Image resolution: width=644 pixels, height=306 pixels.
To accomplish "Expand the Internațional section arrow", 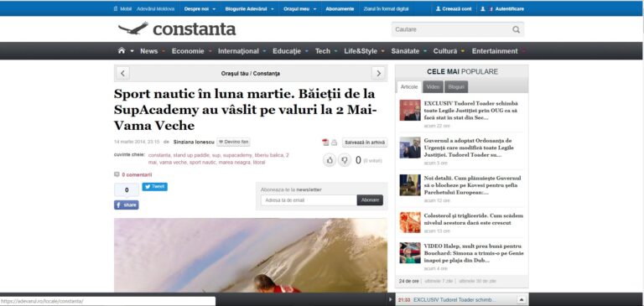I will coord(264,51).
